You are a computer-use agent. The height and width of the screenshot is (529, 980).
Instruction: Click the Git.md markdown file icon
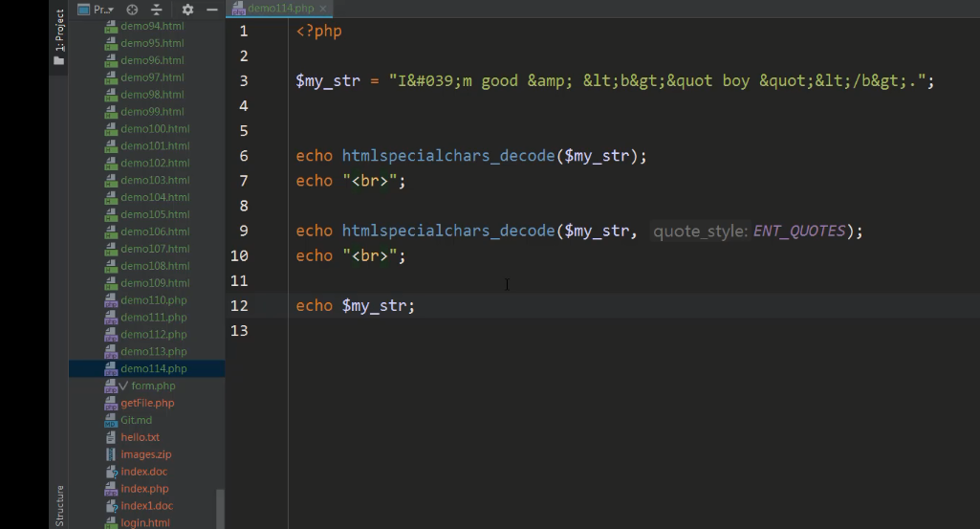111,420
